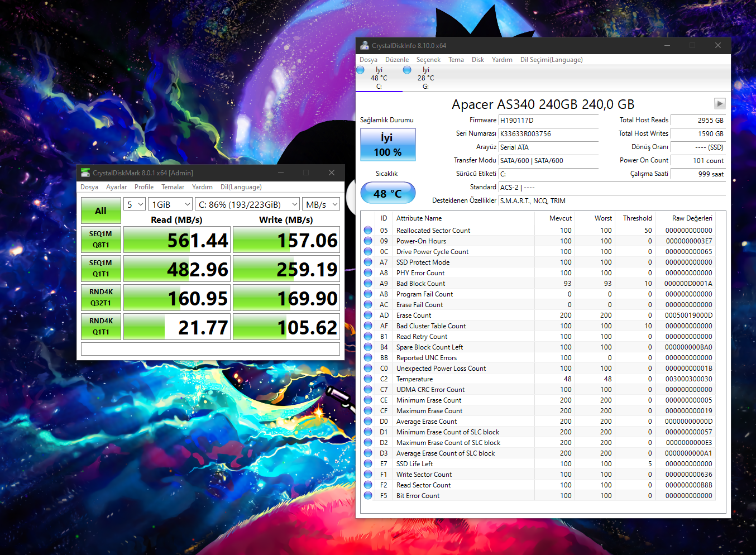Click status orb for Reallocated Sector Count
This screenshot has height=555, width=756.
click(368, 230)
